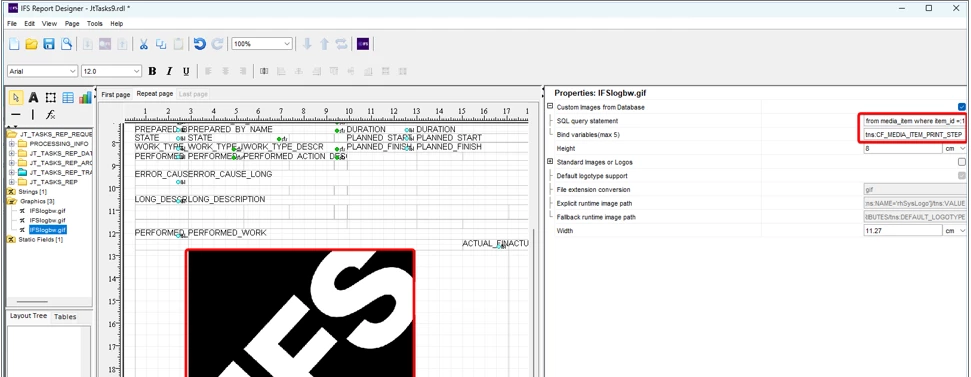Screen dimensions: 971x377
Task: Select the dashed rectangle block tool
Action: (51, 97)
